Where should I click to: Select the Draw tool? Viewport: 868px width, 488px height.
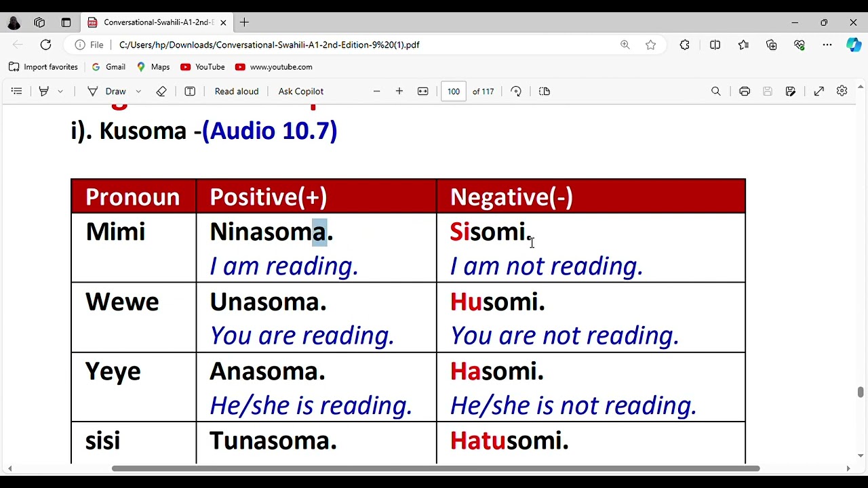click(x=107, y=91)
